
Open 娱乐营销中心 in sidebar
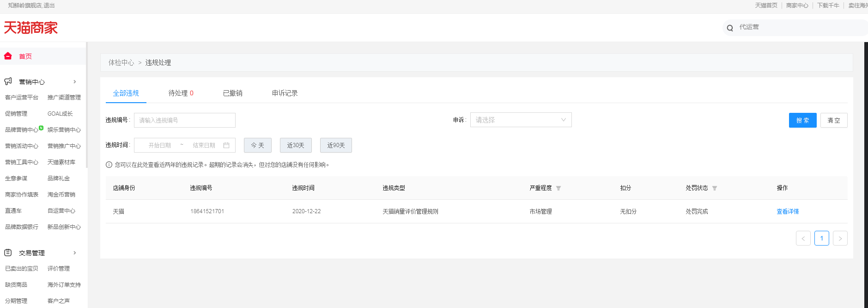[64, 130]
